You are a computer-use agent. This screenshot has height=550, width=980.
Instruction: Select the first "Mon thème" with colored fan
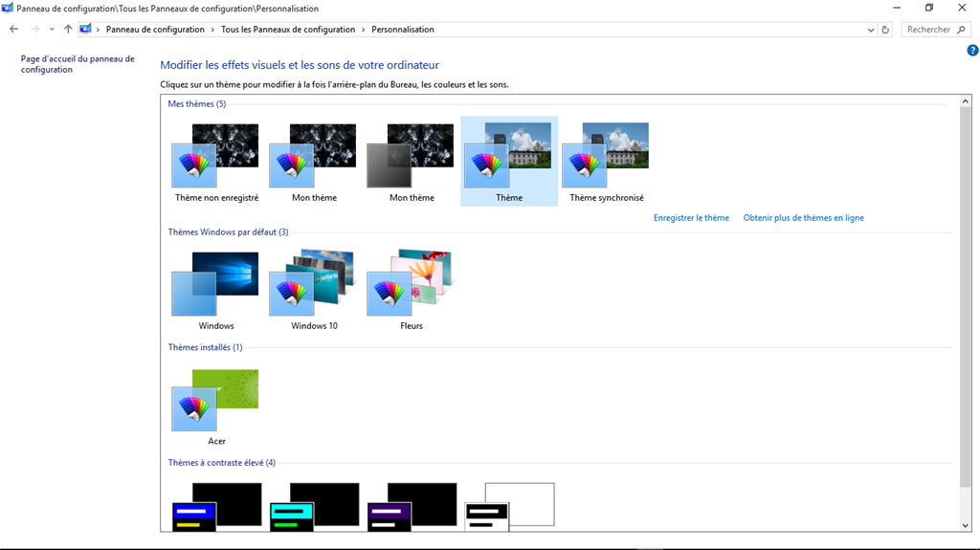[314, 163]
